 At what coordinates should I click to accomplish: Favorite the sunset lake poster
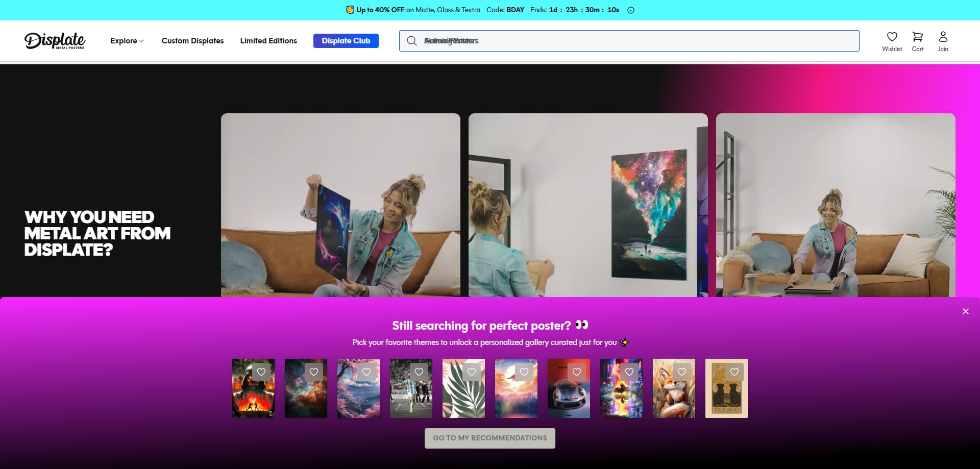[524, 372]
